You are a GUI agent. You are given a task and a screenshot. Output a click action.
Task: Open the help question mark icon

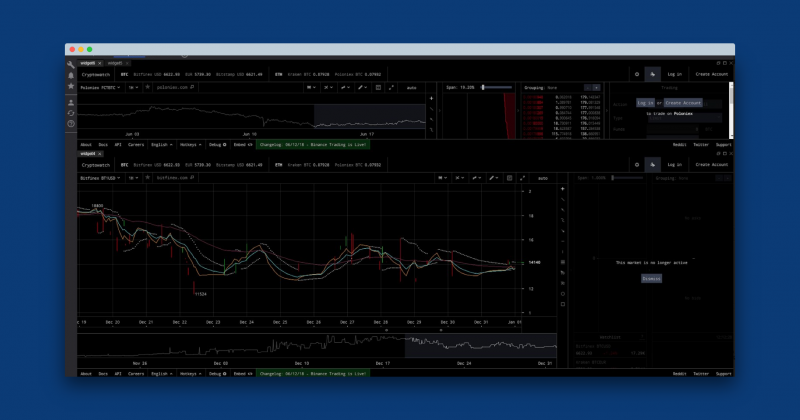pos(71,124)
